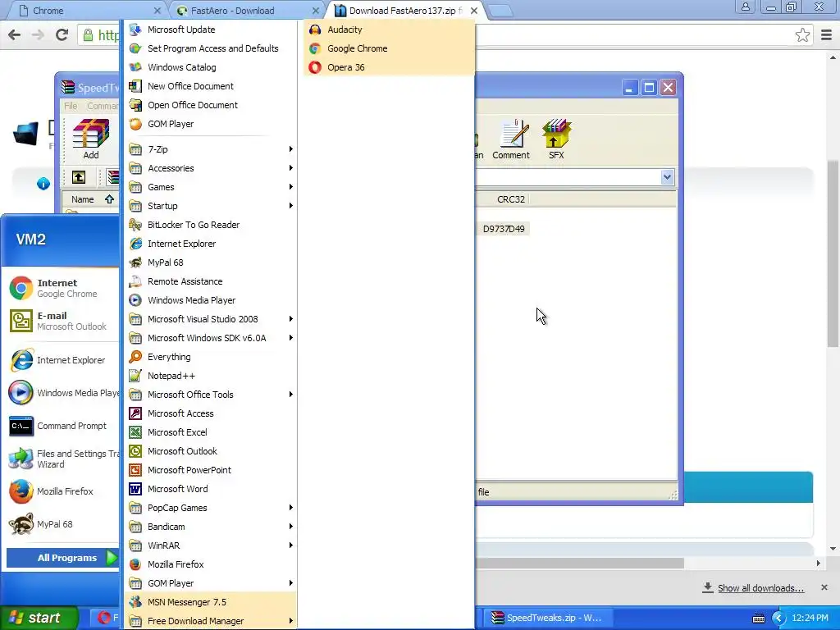Click the WinRAR File menu

click(x=71, y=106)
